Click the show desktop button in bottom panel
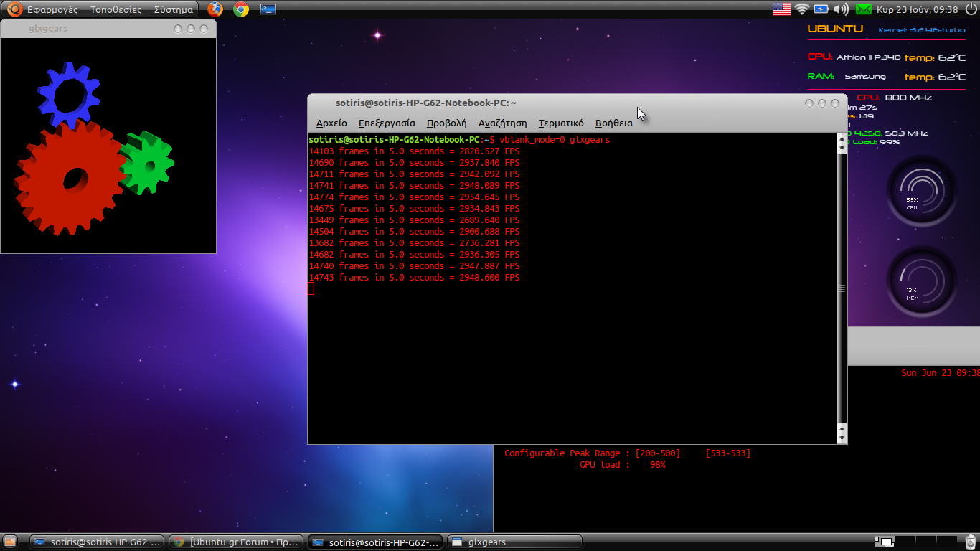The height and width of the screenshot is (551, 980). point(9,542)
